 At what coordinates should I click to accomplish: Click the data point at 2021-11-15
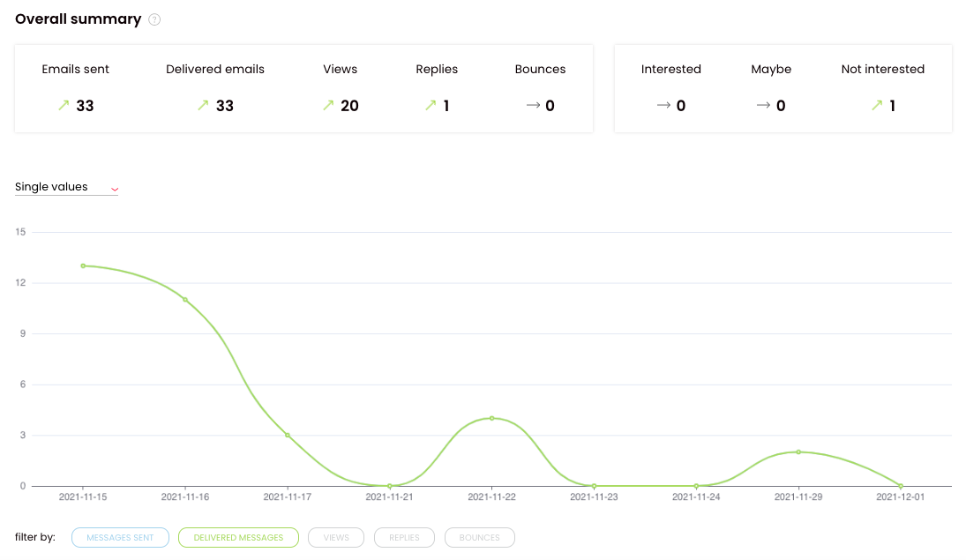tap(84, 265)
